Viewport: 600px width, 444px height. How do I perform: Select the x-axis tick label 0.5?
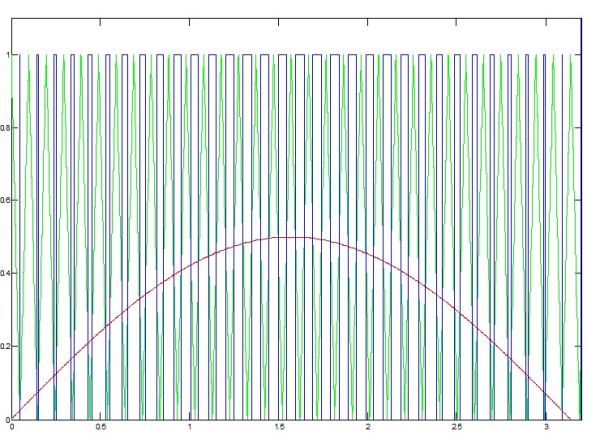click(101, 427)
